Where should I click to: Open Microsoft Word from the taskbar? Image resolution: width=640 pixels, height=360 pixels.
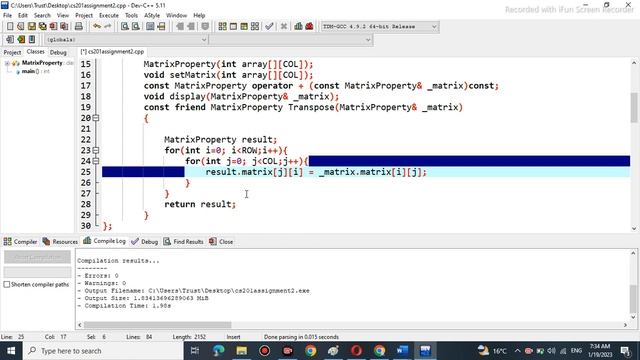(x=402, y=351)
